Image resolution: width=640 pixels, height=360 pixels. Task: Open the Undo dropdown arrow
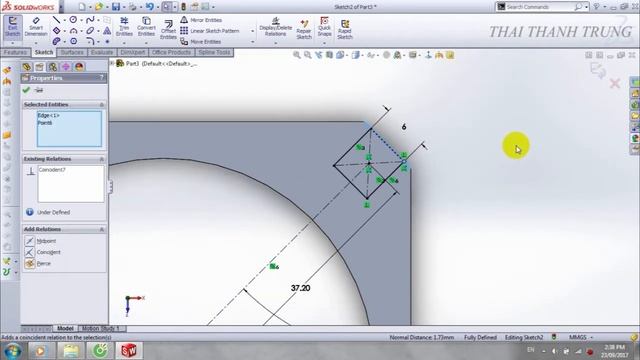(157, 7)
